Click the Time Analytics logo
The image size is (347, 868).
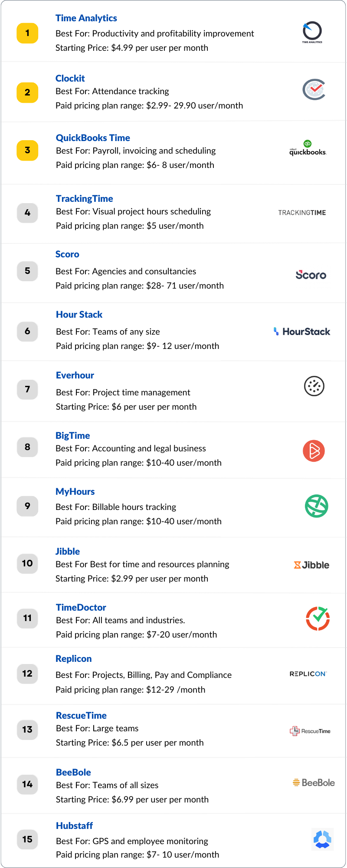[x=312, y=33]
